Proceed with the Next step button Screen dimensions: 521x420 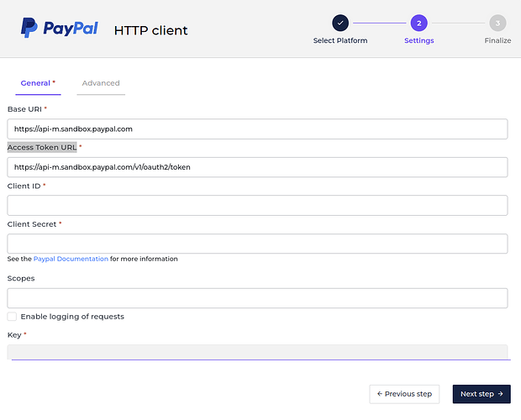(x=482, y=394)
